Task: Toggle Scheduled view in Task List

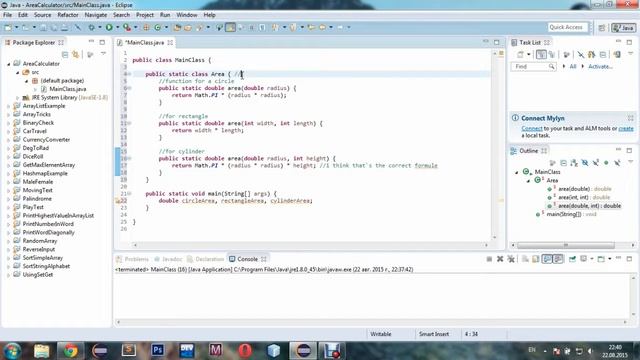Action: pyautogui.click(x=552, y=54)
